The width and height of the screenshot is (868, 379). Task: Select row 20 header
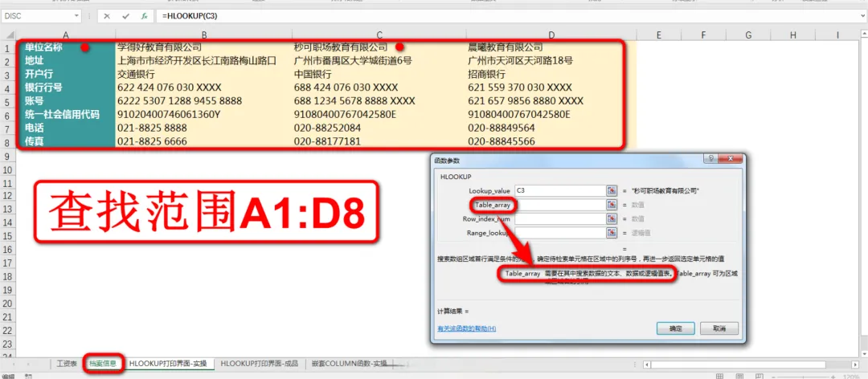(x=8, y=304)
